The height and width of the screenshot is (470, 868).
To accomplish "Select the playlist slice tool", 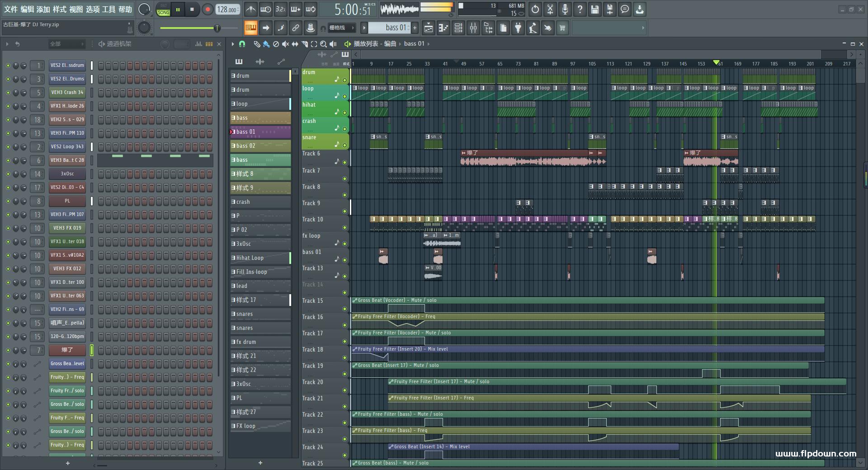I will tap(304, 44).
